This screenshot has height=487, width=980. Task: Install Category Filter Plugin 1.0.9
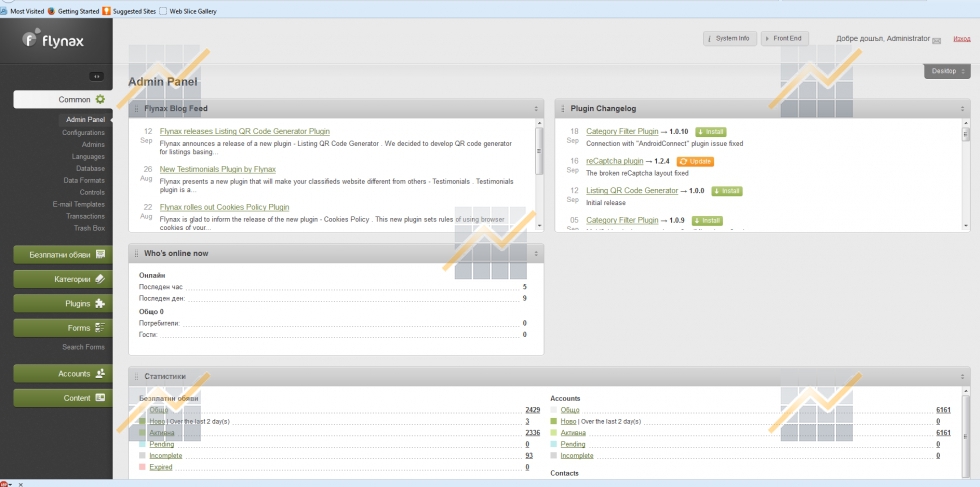(707, 221)
